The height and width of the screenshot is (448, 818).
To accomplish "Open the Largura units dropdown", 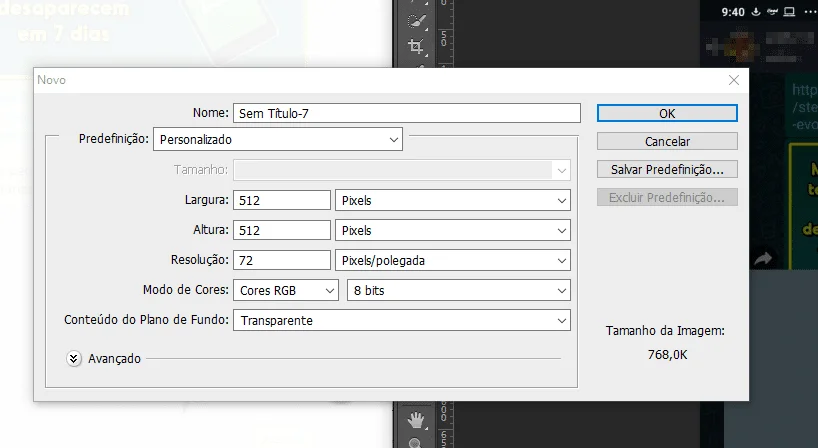I will [x=453, y=200].
